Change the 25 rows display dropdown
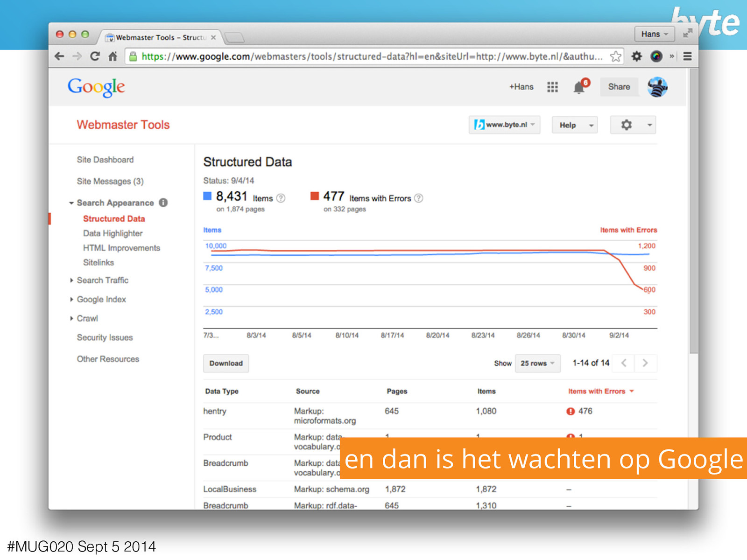This screenshot has height=560, width=747. point(537,363)
